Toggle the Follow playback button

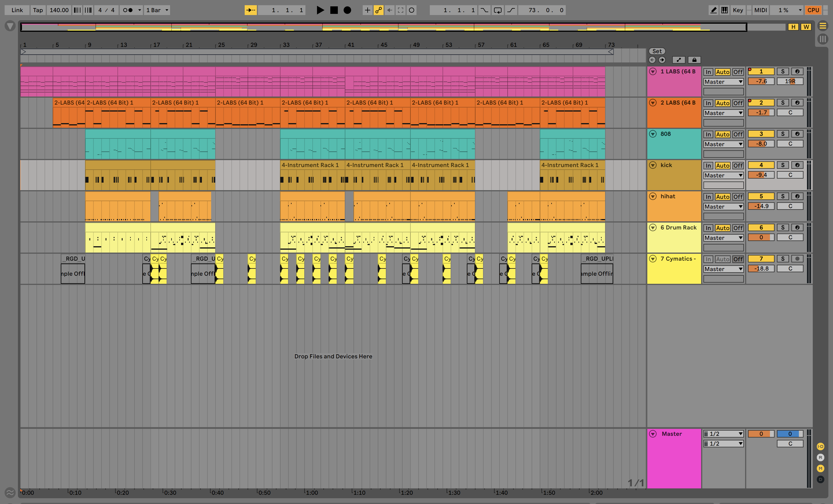[x=250, y=10]
